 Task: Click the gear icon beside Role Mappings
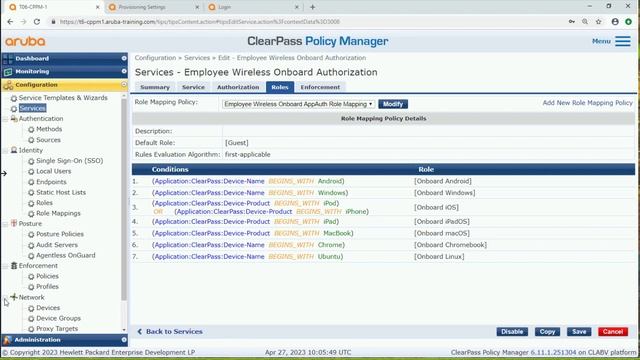coord(31,214)
